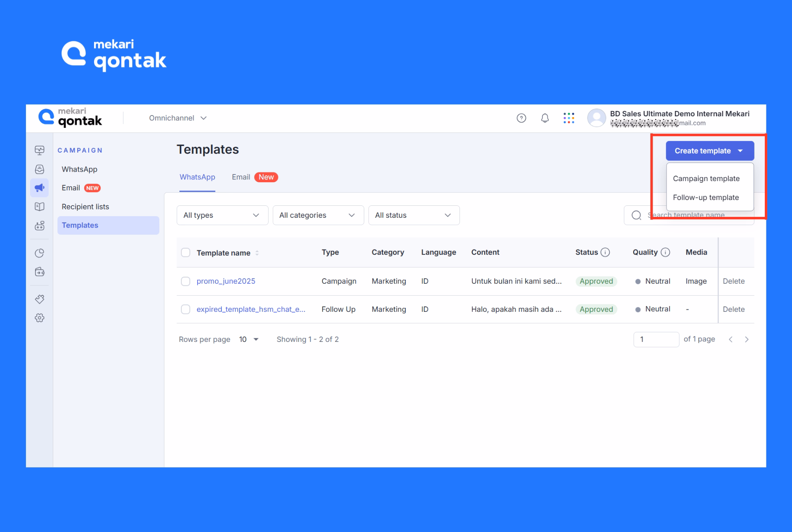This screenshot has width=792, height=532.
Task: Click the Approved status of expired_template row
Action: pyautogui.click(x=596, y=309)
